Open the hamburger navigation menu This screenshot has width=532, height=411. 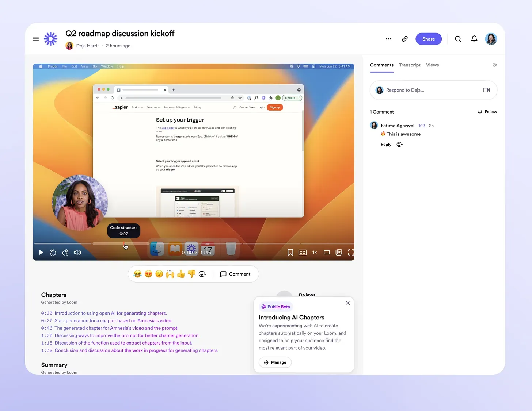tap(36, 39)
